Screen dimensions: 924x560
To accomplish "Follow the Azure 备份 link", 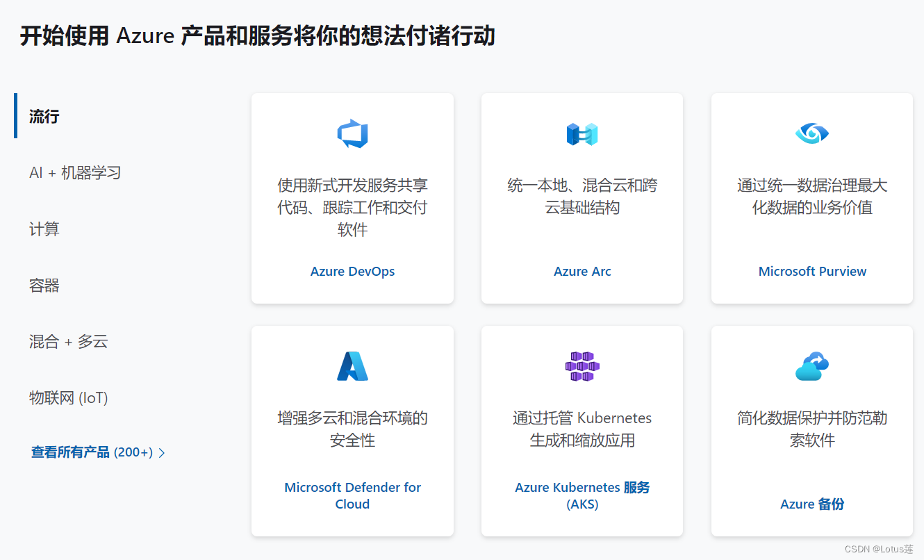I will [812, 504].
